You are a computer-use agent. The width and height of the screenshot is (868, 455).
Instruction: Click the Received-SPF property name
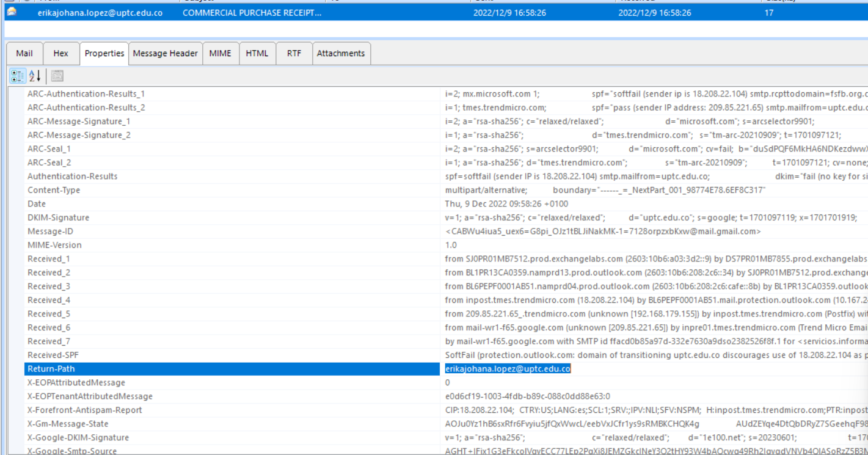click(53, 355)
